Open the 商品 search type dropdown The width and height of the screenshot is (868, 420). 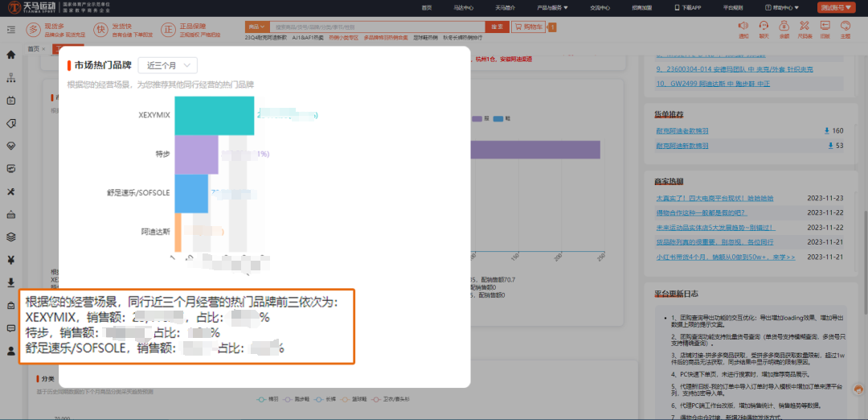click(x=257, y=27)
